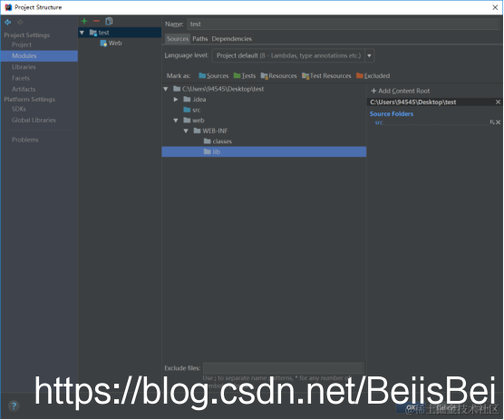Viewport: 504px width, 420px height.
Task: Switch to the Paths tab
Action: 200,39
